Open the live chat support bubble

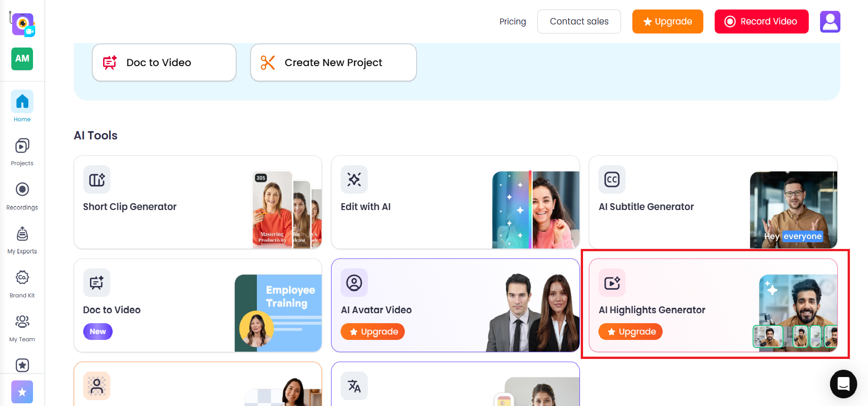843,384
